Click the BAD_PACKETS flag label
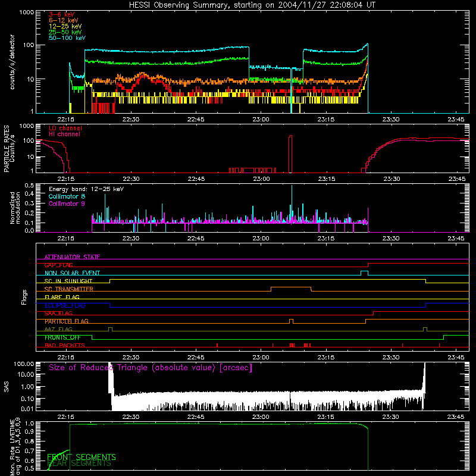The image size is (476, 476). pyautogui.click(x=65, y=346)
